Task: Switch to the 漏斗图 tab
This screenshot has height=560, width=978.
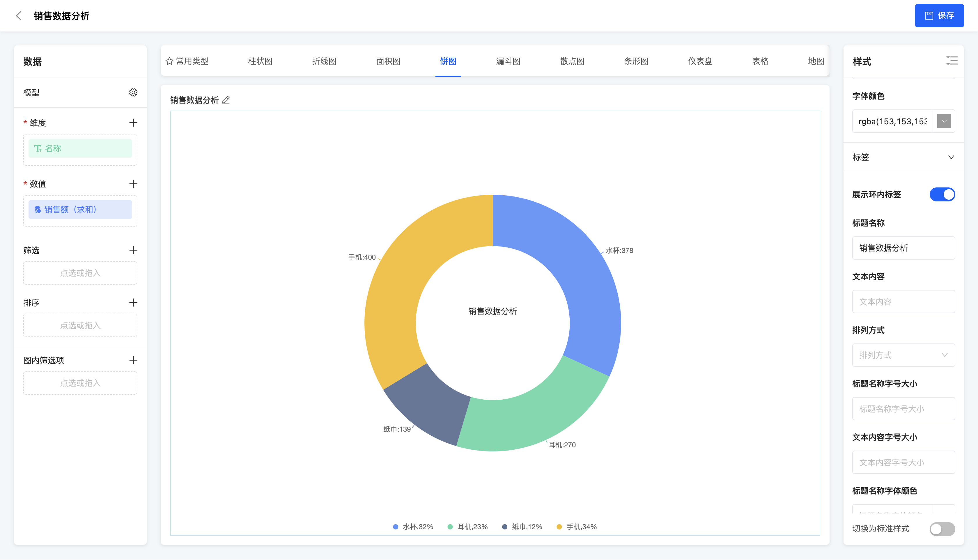Action: coord(508,61)
